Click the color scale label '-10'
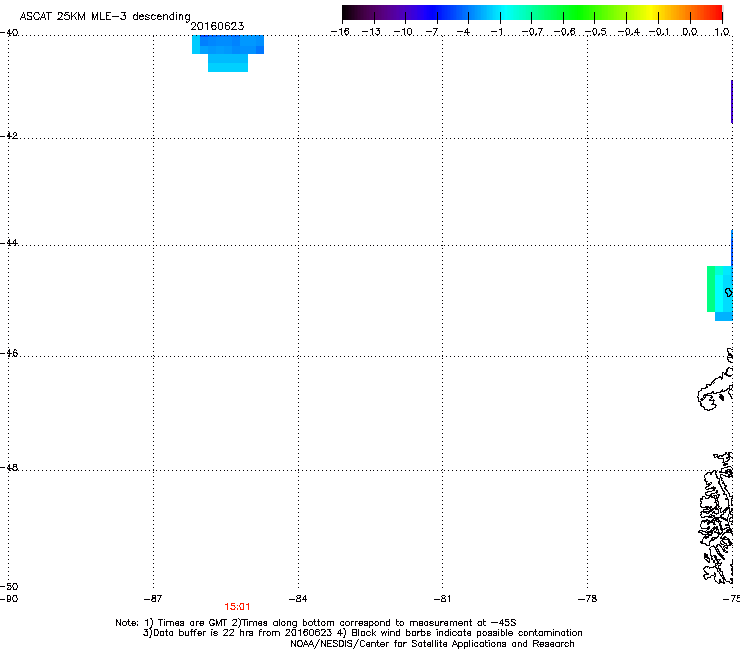The width and height of the screenshot is (740, 650). click(x=403, y=32)
